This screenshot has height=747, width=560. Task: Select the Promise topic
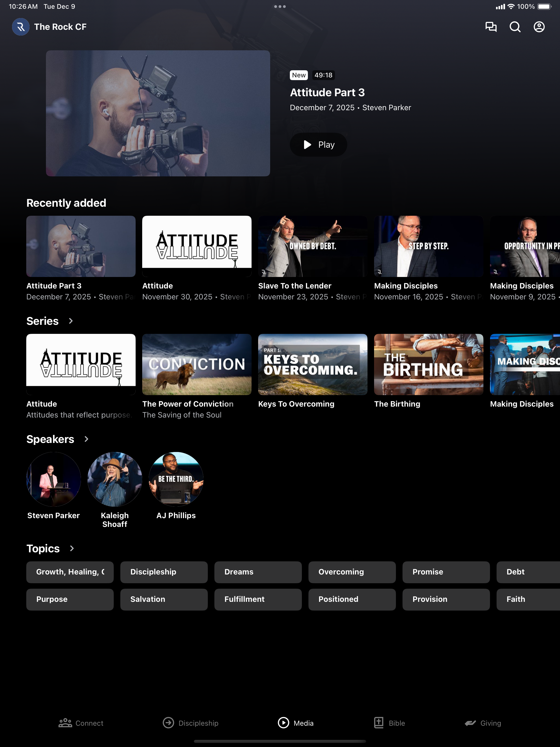(x=446, y=572)
